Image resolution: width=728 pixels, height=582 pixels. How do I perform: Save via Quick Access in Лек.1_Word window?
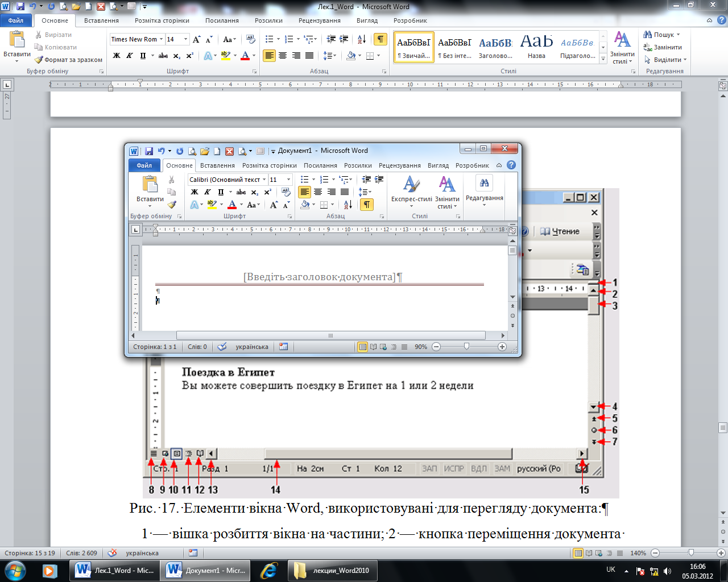point(20,7)
